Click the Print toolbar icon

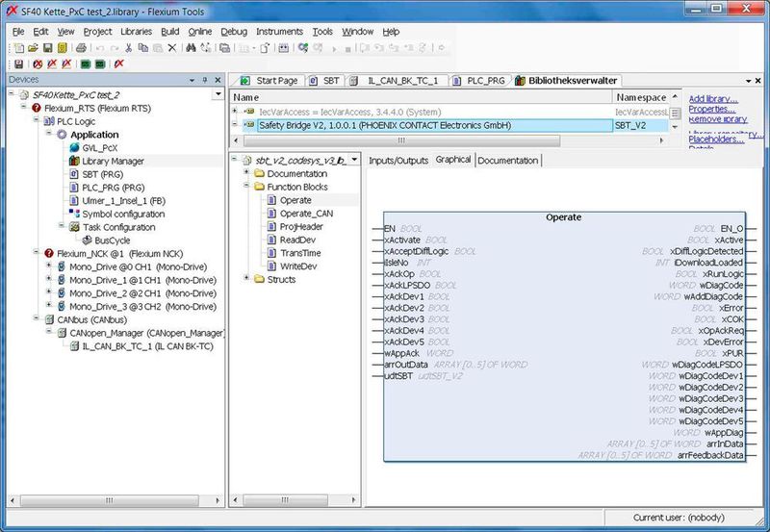coord(81,47)
